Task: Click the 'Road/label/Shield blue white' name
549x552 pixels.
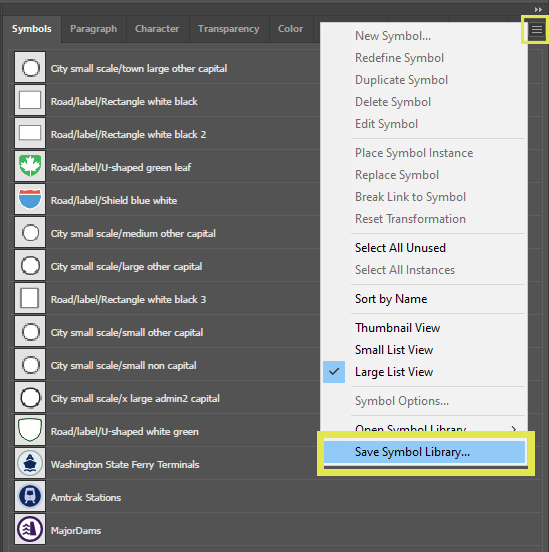Action: coord(114,201)
